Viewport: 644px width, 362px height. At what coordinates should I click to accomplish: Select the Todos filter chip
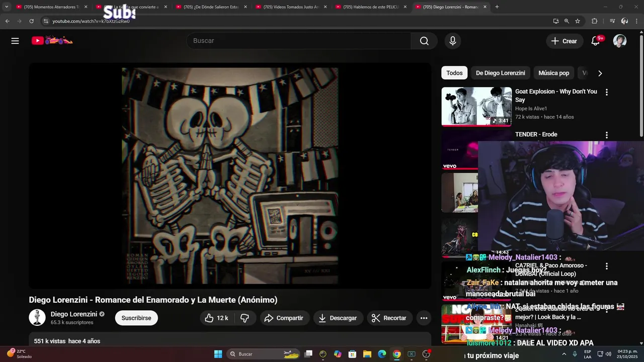pos(454,73)
